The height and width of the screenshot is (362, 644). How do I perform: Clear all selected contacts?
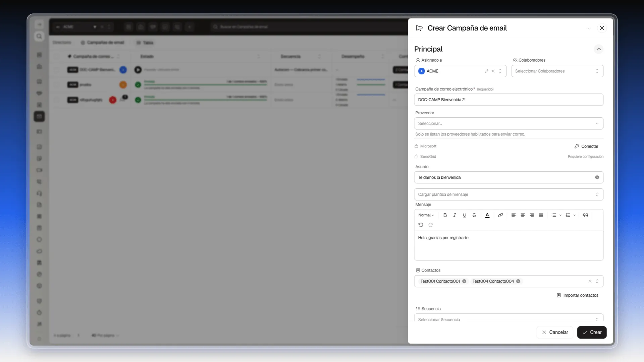(590, 281)
